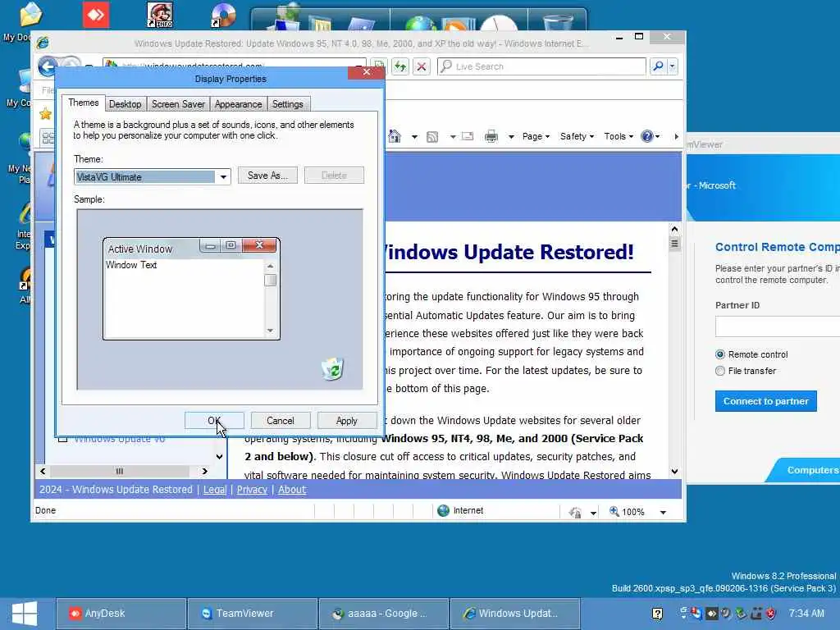Switch to TeamViewer in the taskbar
Viewport: 840px width, 630px height.
252,614
